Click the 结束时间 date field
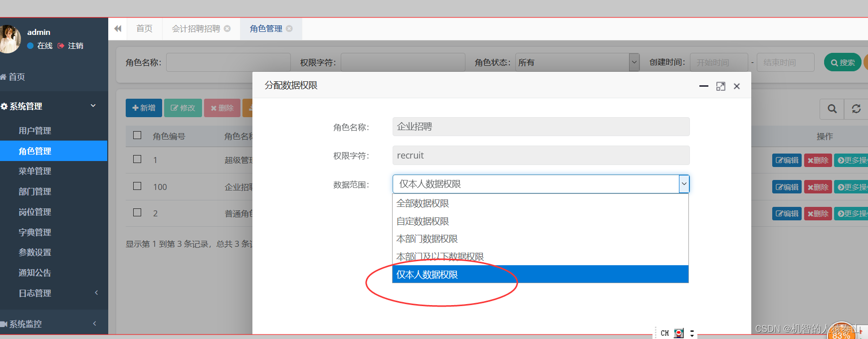Screen dimensions: 868x339 786,62
